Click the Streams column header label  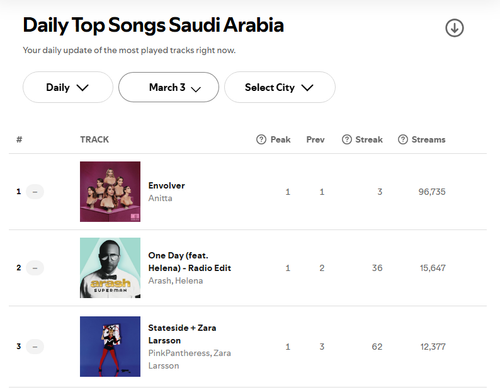428,140
